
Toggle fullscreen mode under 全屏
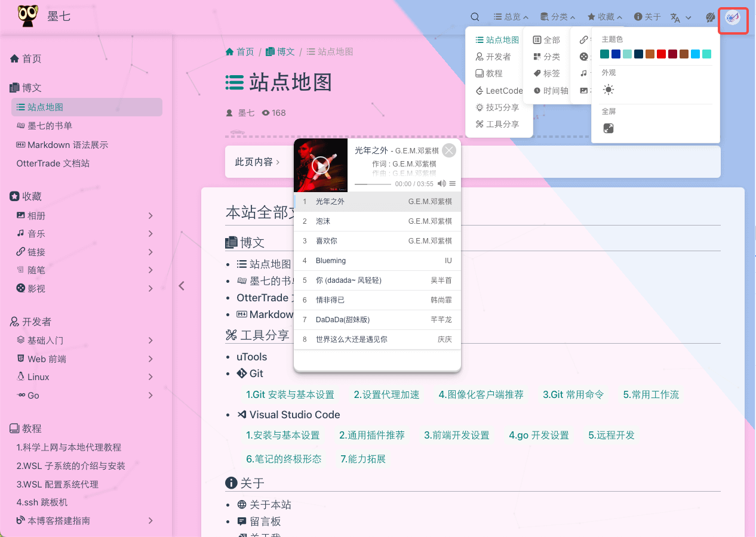(608, 128)
